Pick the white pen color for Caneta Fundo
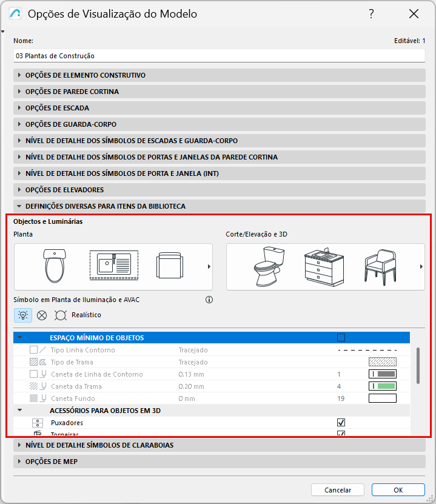This screenshot has height=504, width=436. click(x=383, y=398)
